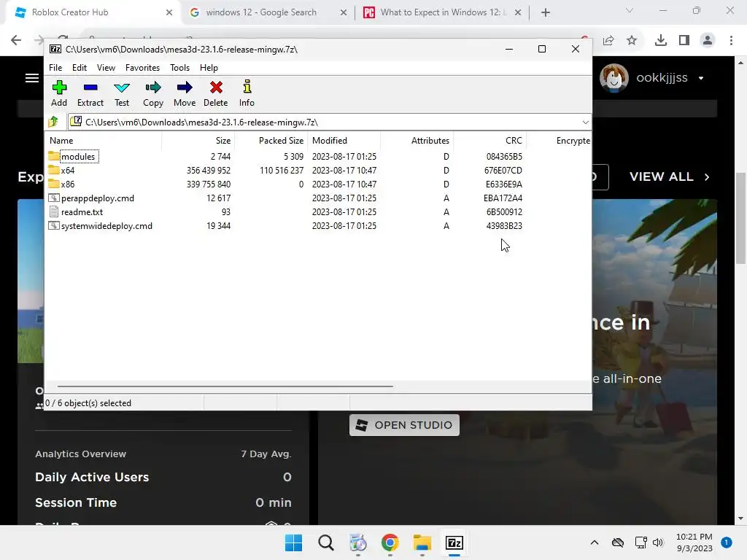This screenshot has width=747, height=560.
Task: Open Chrome three-dot menu
Action: tap(731, 40)
